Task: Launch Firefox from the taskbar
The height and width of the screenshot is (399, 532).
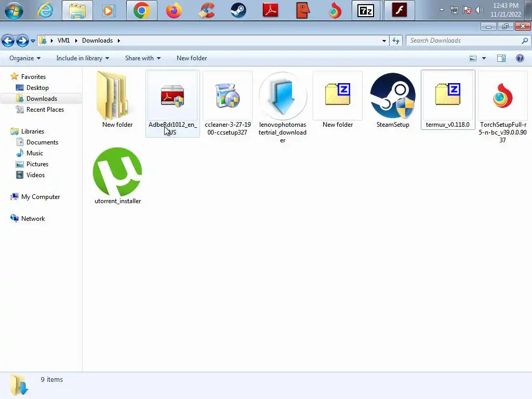Action: (174, 10)
